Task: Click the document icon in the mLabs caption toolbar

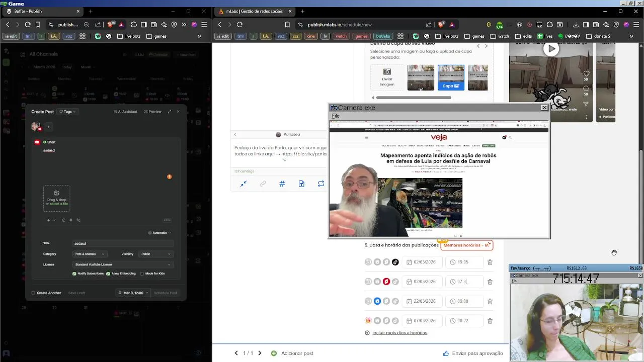Action: pyautogui.click(x=301, y=184)
